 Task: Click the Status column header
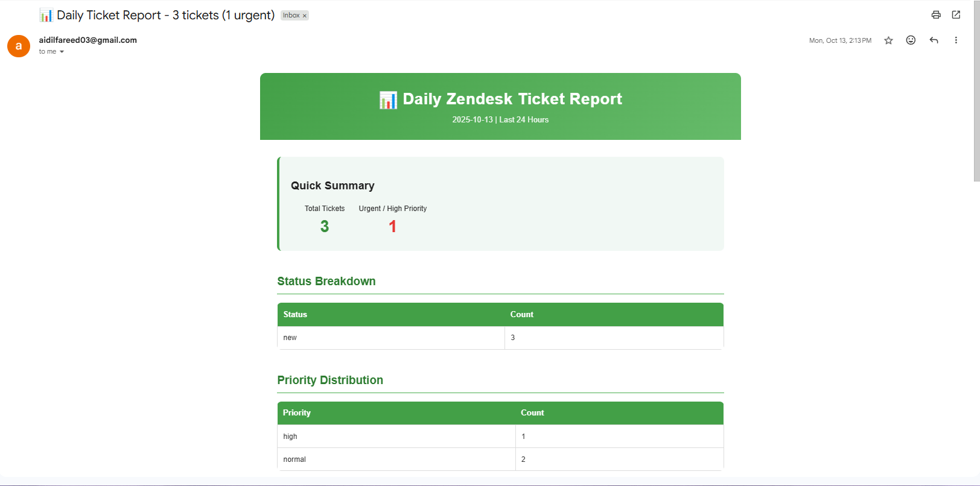click(295, 314)
